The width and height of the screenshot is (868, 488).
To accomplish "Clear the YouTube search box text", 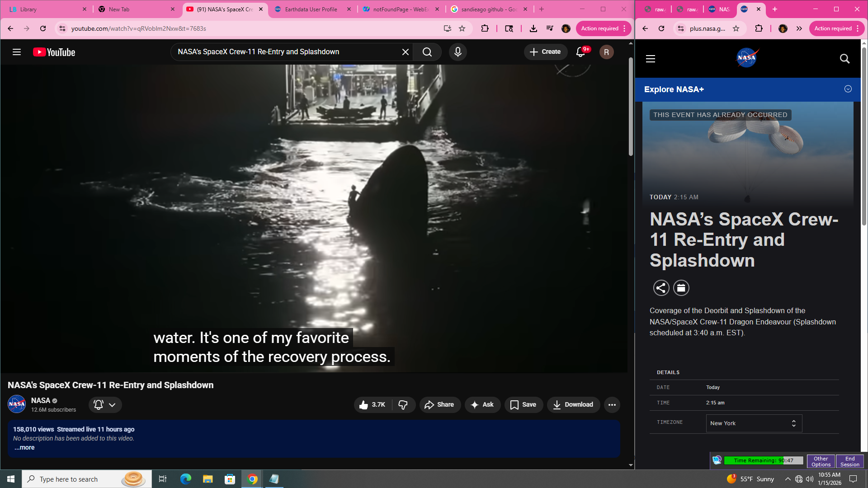I will point(405,52).
